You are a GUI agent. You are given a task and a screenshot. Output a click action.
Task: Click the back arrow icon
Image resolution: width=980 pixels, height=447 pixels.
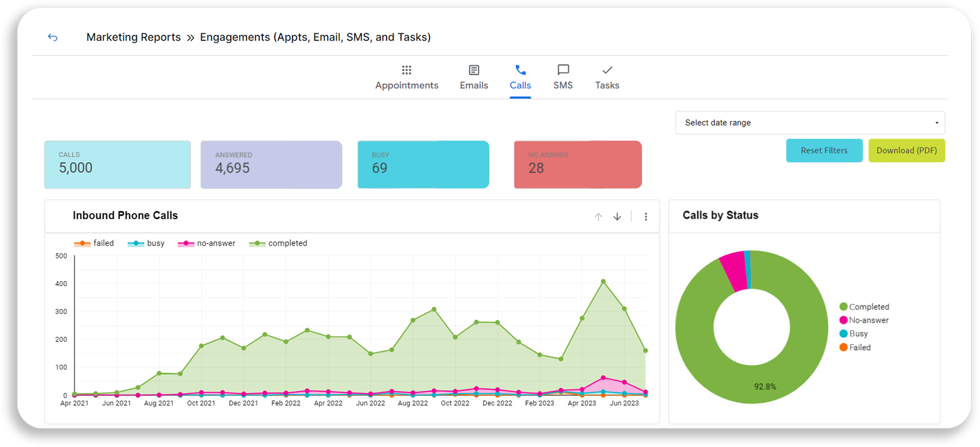click(52, 37)
